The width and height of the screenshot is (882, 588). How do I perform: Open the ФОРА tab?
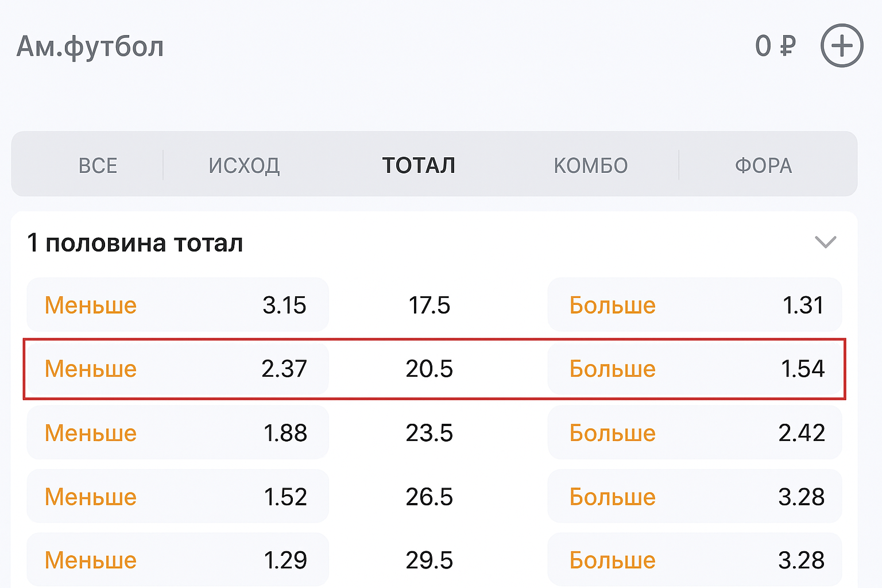tap(763, 165)
